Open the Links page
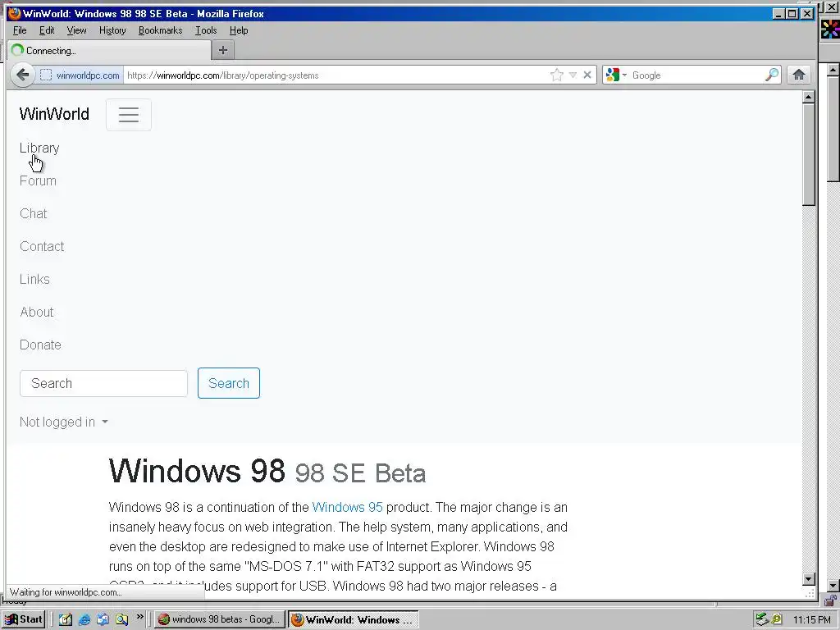The width and height of the screenshot is (840, 630). tap(34, 279)
